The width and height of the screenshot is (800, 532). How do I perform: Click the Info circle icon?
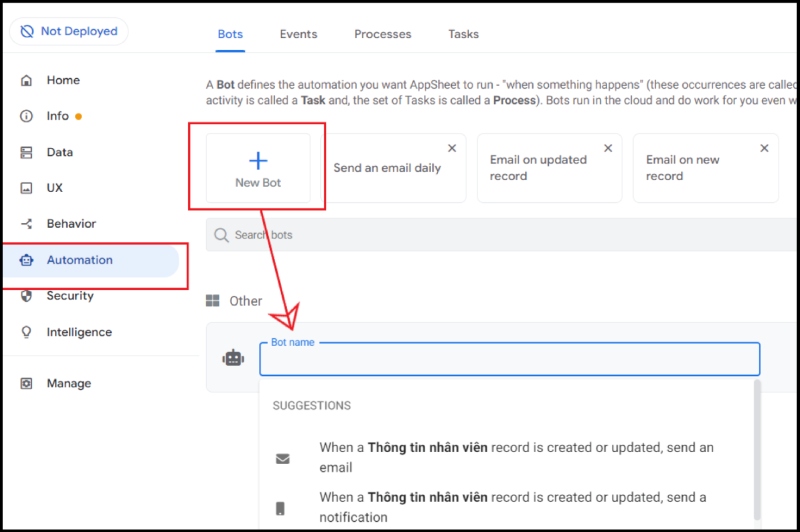pyautogui.click(x=26, y=116)
